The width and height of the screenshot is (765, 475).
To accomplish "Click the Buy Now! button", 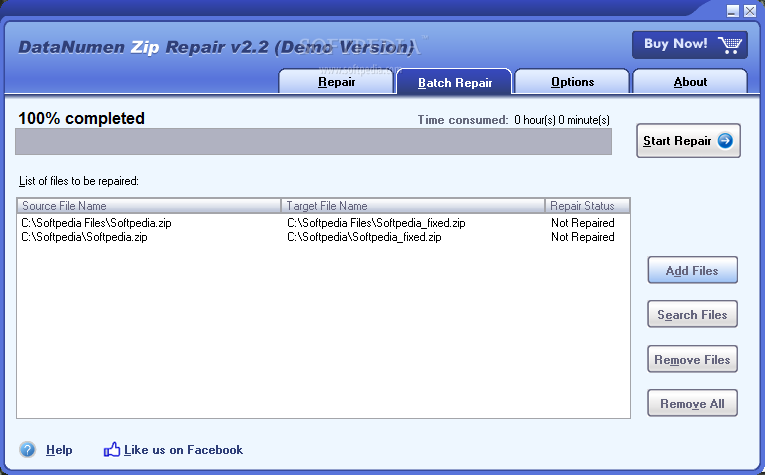I will pos(690,45).
